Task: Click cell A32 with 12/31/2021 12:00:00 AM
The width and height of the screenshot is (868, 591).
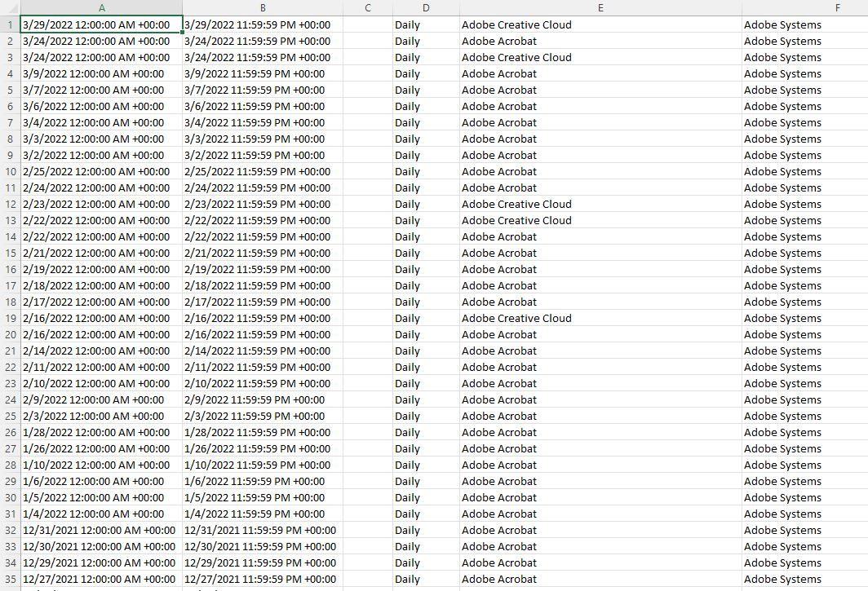Action: click(x=101, y=530)
